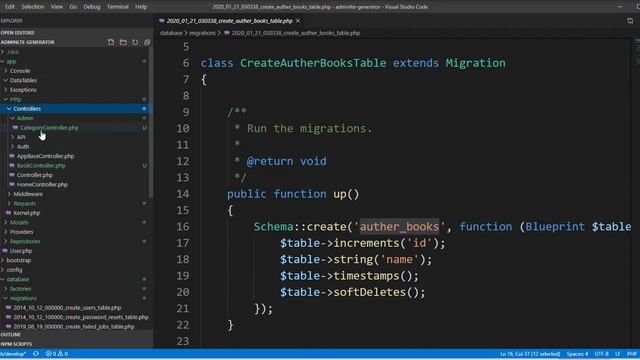Click the Explorer sidebar scrollbar
The height and width of the screenshot is (360, 640).
(x=151, y=122)
